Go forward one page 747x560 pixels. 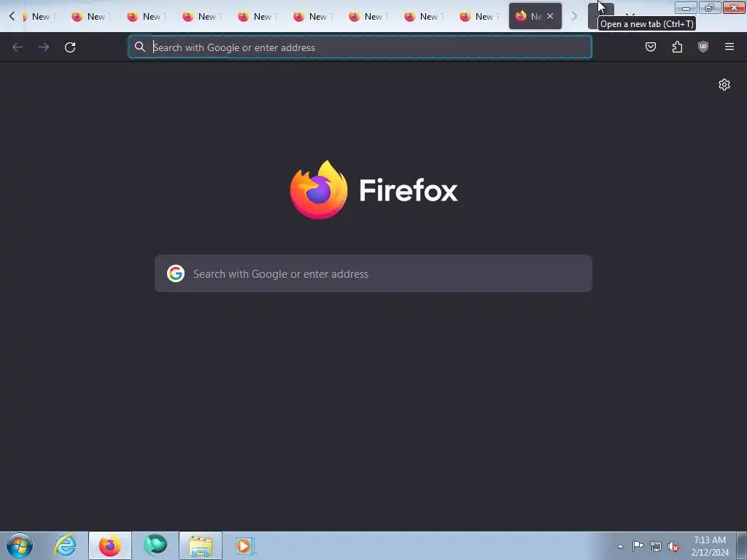click(44, 47)
